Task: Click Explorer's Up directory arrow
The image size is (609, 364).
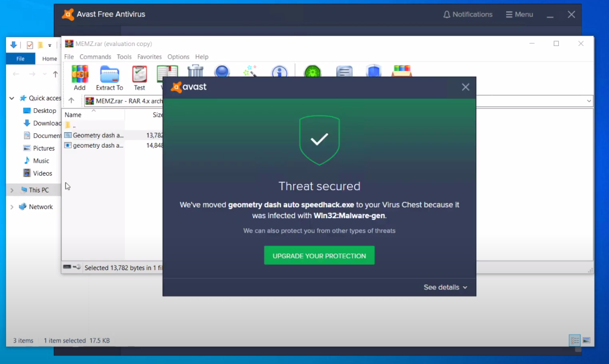Action: (56, 74)
